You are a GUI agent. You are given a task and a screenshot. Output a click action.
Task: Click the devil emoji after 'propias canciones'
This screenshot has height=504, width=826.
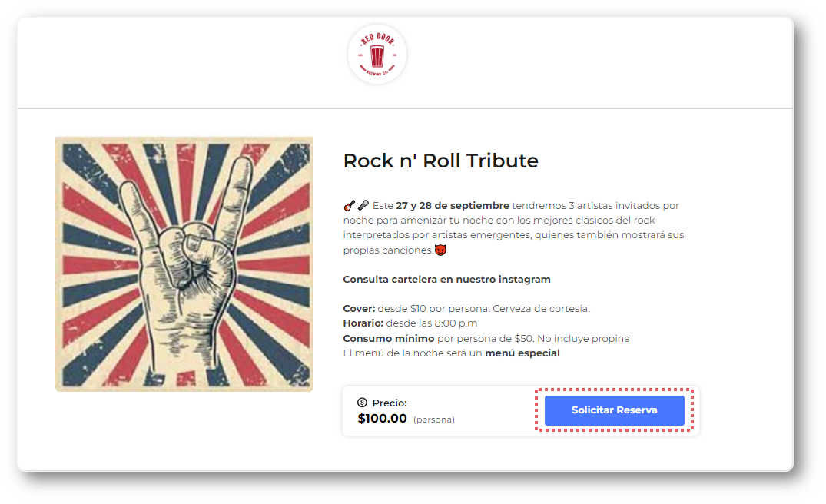click(x=440, y=250)
